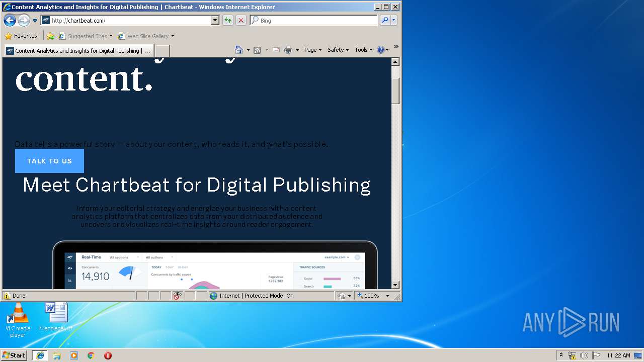Screen dimensions: 644x362
Task: Open the media player taskbar icon
Action: tap(74, 355)
